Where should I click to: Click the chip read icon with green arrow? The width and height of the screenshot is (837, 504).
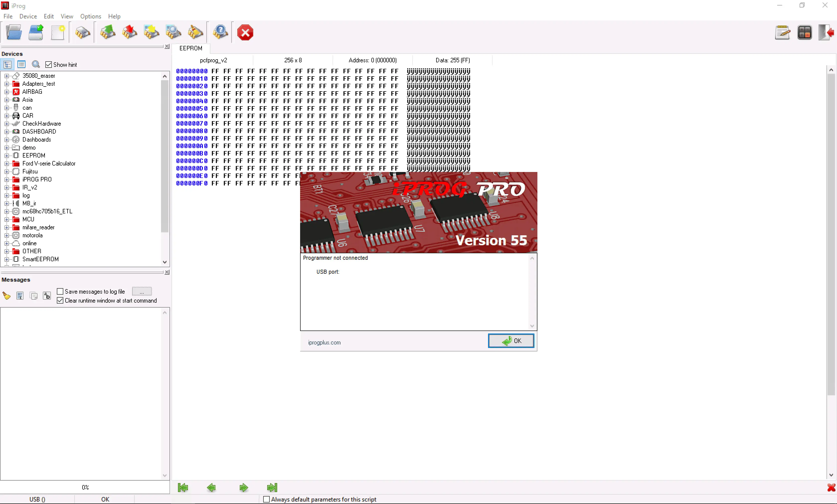click(x=108, y=33)
